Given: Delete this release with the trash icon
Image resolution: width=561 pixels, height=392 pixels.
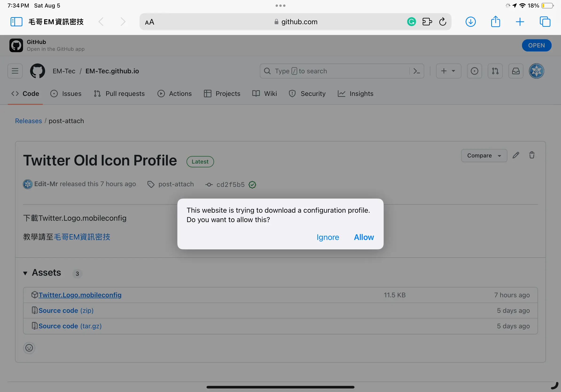Looking at the screenshot, I should pos(532,155).
